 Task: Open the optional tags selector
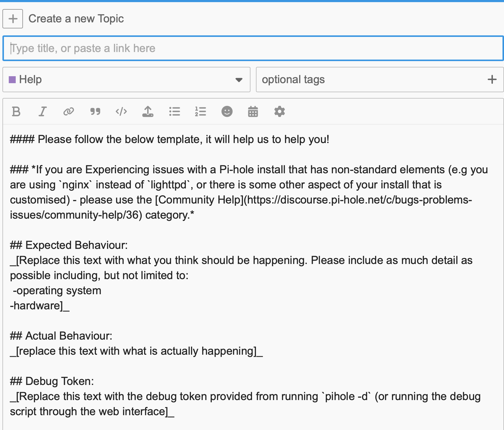[x=380, y=80]
